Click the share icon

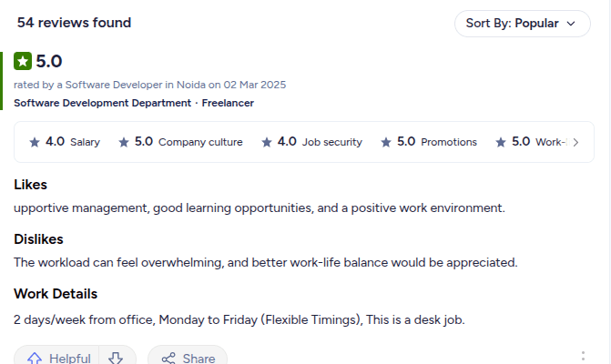[168, 359]
